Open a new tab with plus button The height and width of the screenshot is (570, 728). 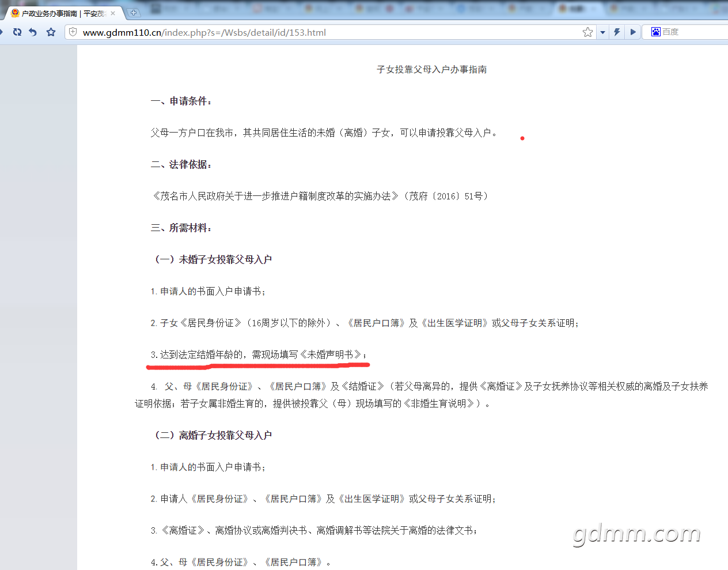click(x=133, y=13)
